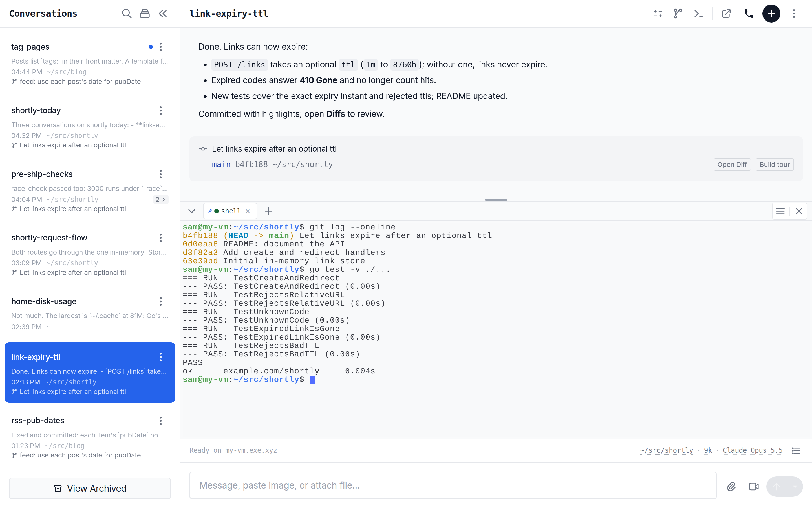Click the Open Diff button

pos(732,165)
